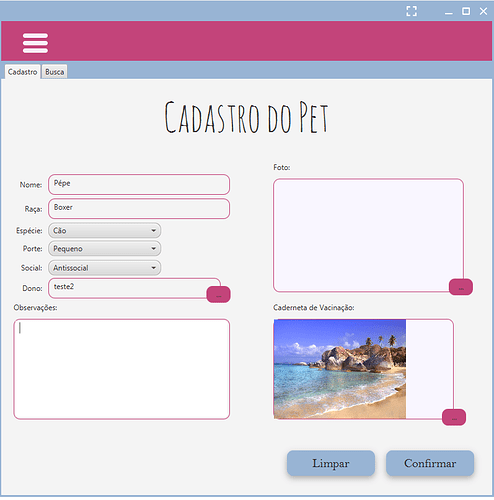Click the Dono field containing teste2
The width and height of the screenshot is (494, 500).
(x=135, y=288)
